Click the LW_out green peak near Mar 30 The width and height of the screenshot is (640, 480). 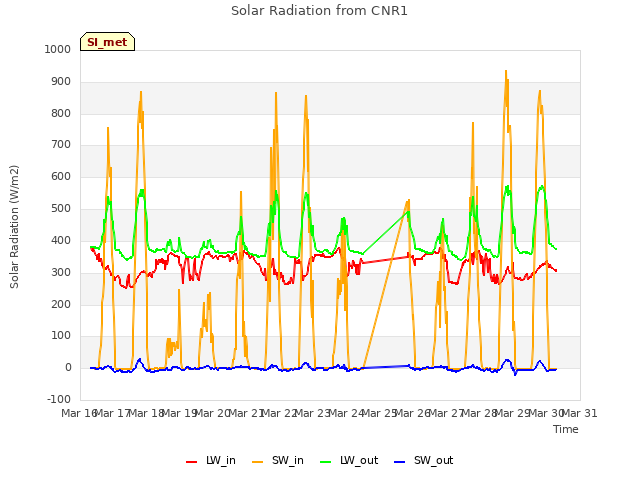(542, 186)
